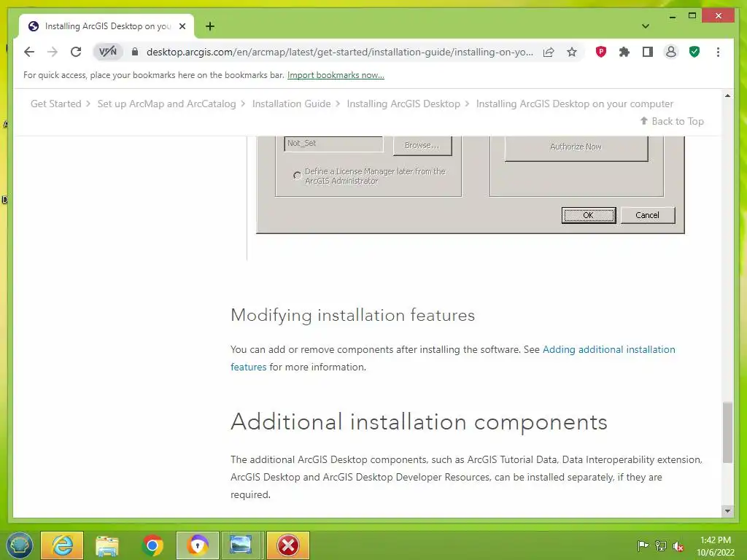747x560 pixels.
Task: Bookmark this page with the star
Action: pos(572,52)
